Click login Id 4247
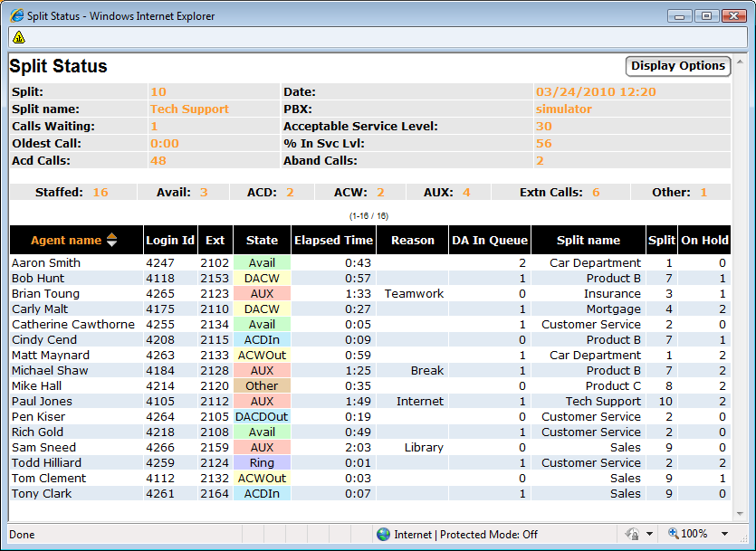 click(x=160, y=263)
